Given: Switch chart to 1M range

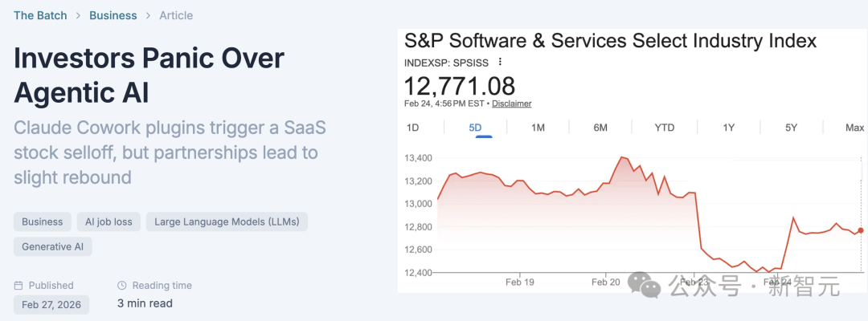Looking at the screenshot, I should pos(538,128).
